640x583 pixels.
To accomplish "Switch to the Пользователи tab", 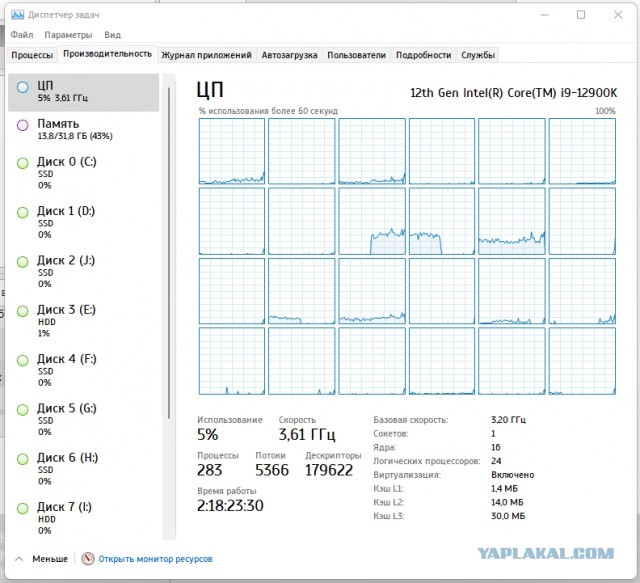I will 356,55.
